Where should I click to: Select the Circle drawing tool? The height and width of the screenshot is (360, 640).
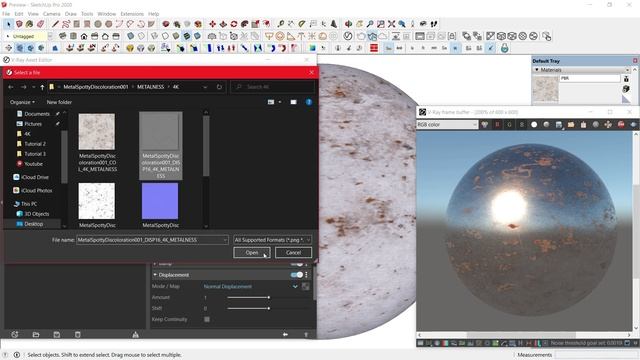point(98,24)
